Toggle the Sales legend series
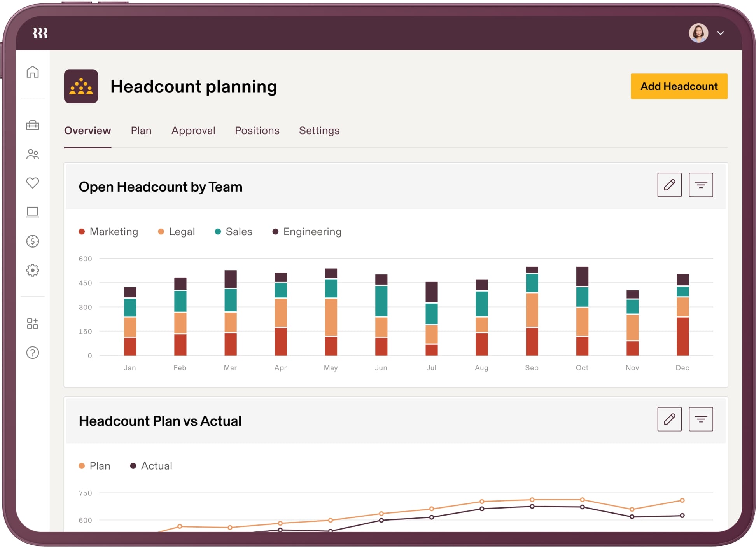Viewport: 756px width, 547px height. (x=234, y=232)
